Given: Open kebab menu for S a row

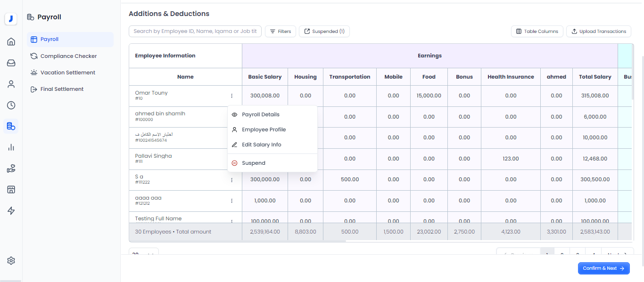Looking at the screenshot, I should pos(231,180).
